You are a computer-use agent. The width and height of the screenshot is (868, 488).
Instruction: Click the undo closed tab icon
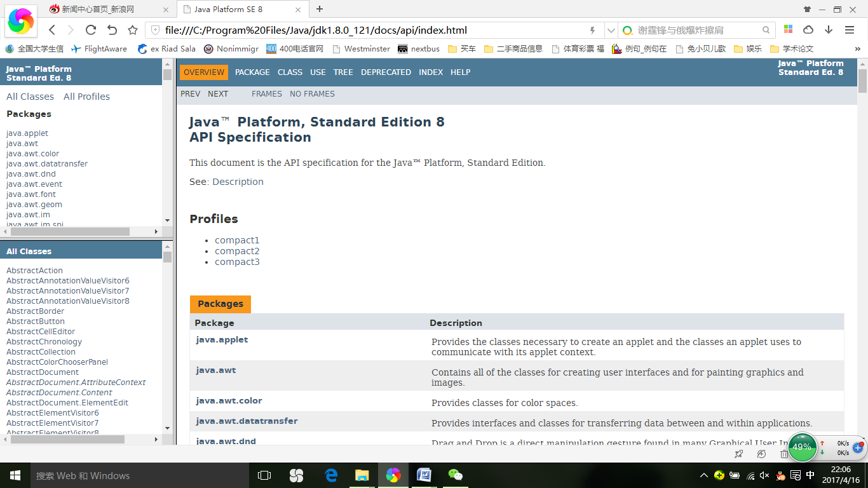[112, 30]
